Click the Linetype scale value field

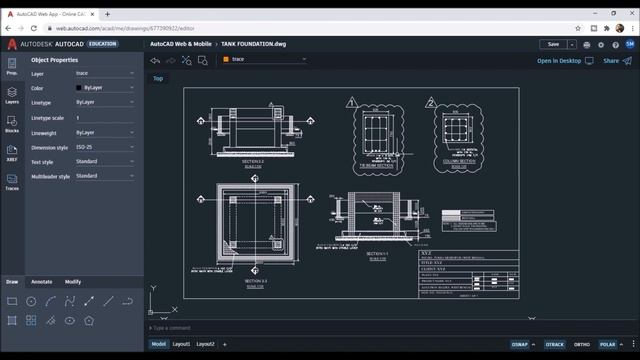pos(105,118)
